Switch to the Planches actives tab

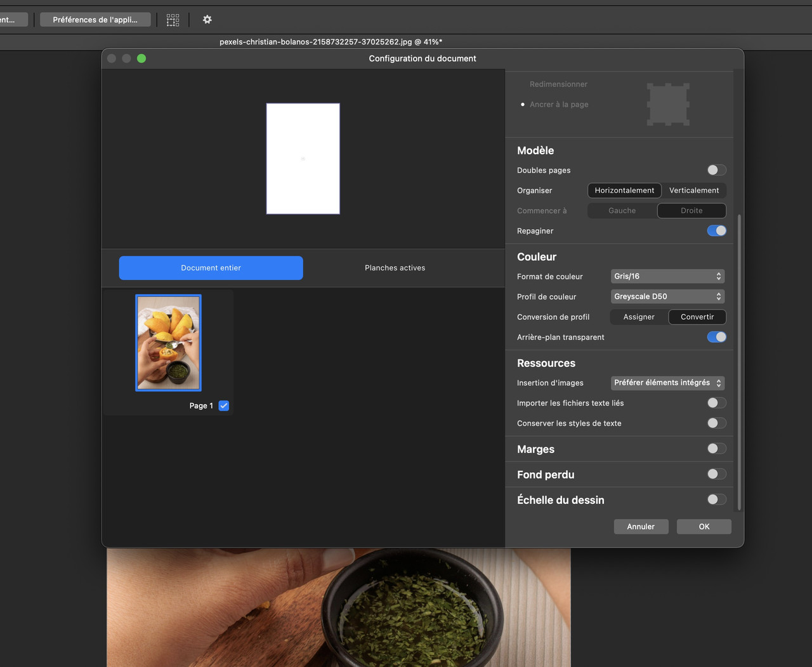(395, 268)
